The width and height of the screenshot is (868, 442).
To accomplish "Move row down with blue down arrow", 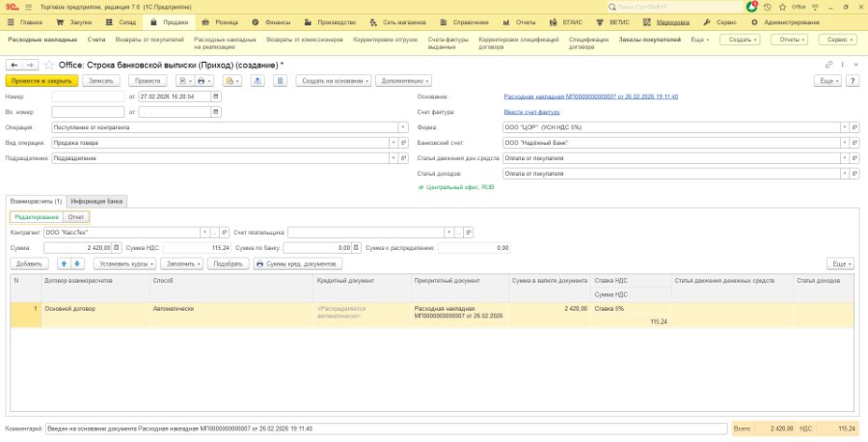I will [77, 263].
